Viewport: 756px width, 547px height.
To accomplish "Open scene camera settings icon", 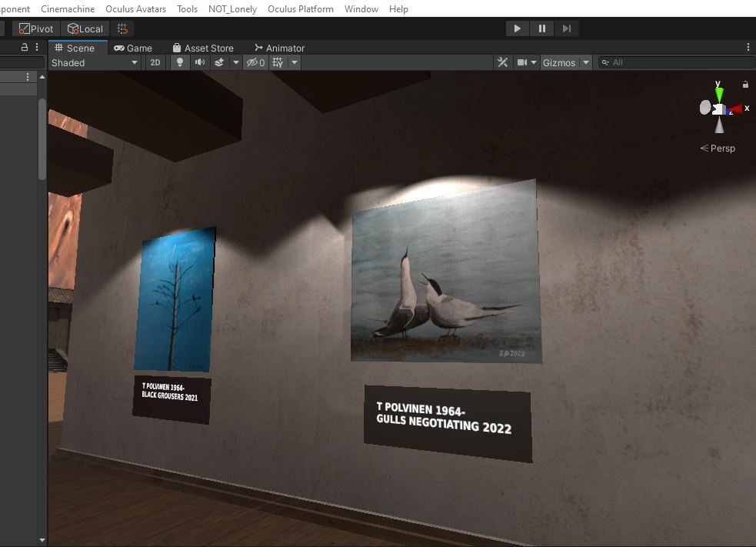I will point(521,63).
